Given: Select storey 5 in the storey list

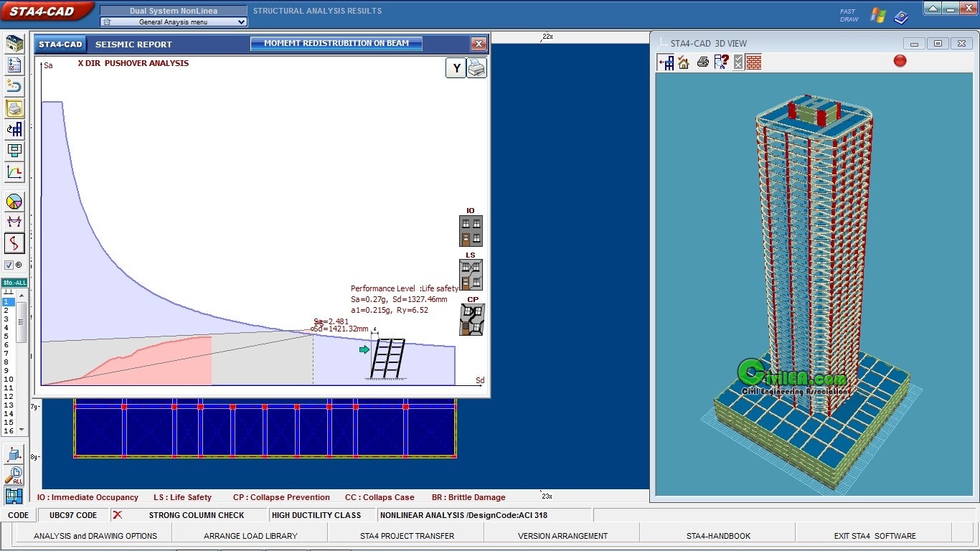Looking at the screenshot, I should [9, 336].
